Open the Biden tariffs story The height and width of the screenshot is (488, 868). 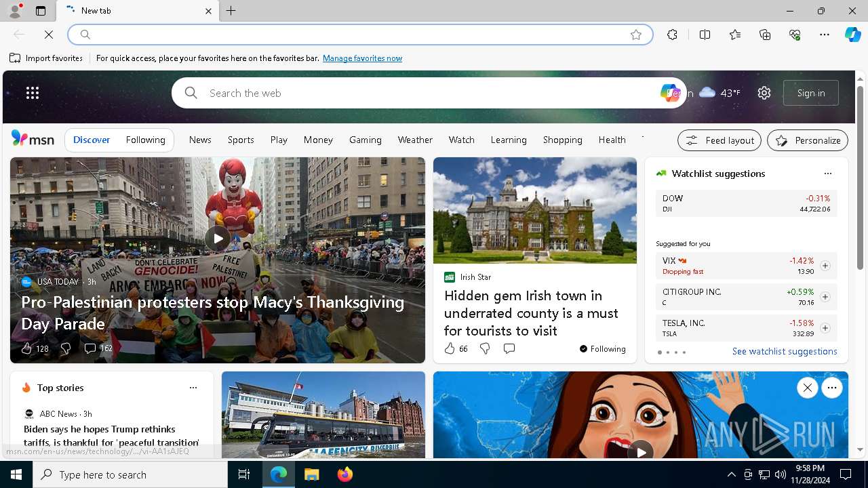[x=111, y=435]
